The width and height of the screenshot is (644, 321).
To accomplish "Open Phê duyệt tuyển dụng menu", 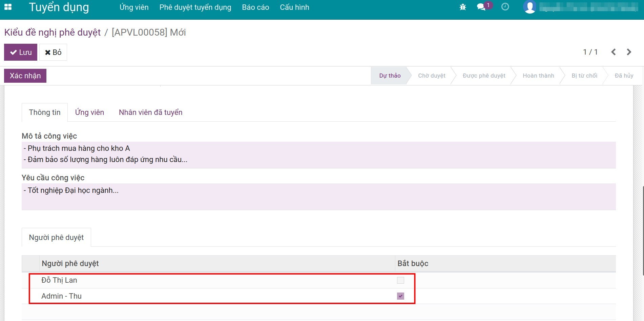I will 195,7.
